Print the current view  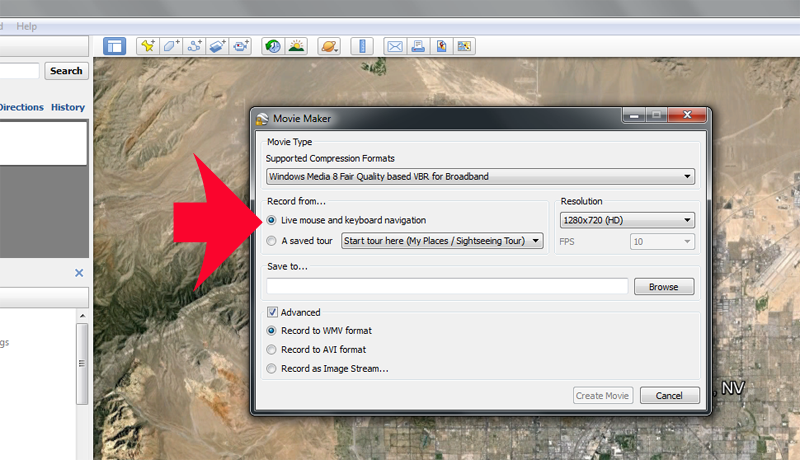click(418, 46)
